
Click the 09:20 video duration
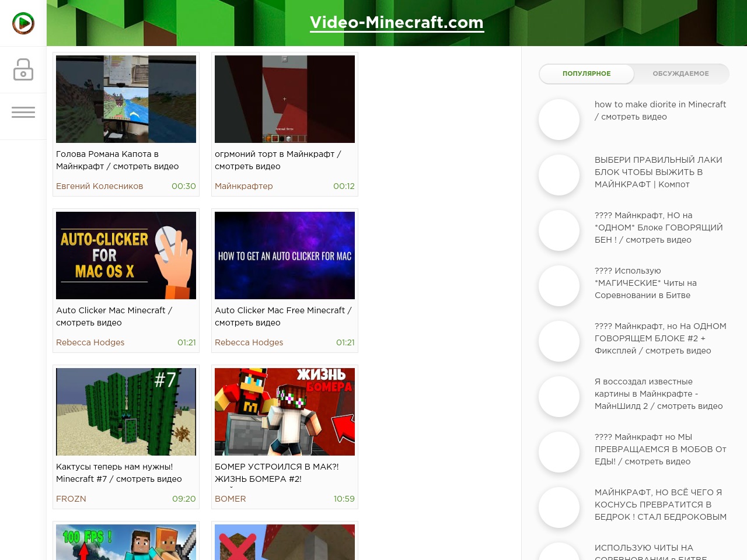[x=184, y=499]
